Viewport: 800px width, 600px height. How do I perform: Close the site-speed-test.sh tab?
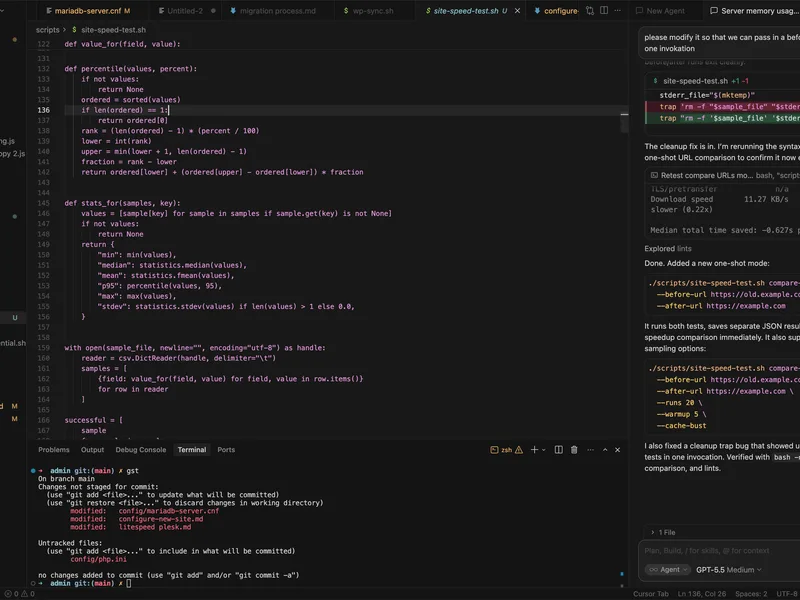(517, 11)
